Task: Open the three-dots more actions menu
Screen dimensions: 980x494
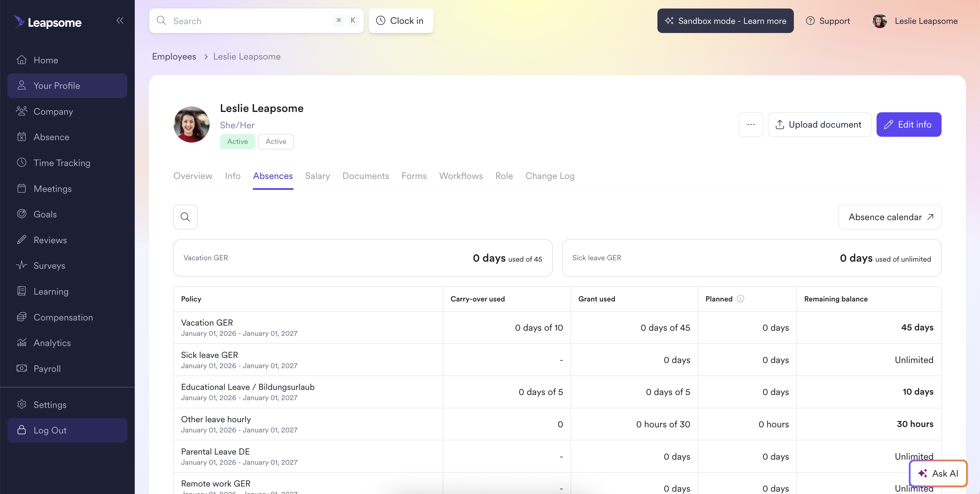Action: coord(751,125)
